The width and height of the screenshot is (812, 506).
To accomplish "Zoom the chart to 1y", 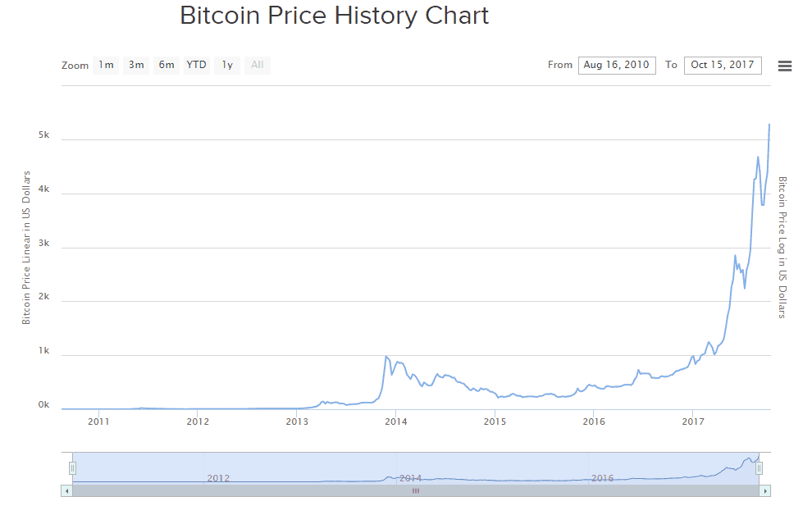I will (x=227, y=66).
